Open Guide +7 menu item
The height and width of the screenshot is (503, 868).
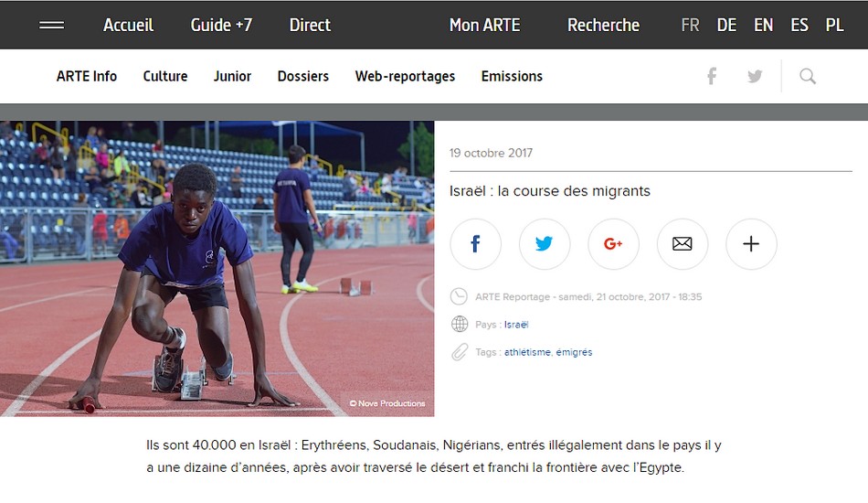pyautogui.click(x=221, y=25)
